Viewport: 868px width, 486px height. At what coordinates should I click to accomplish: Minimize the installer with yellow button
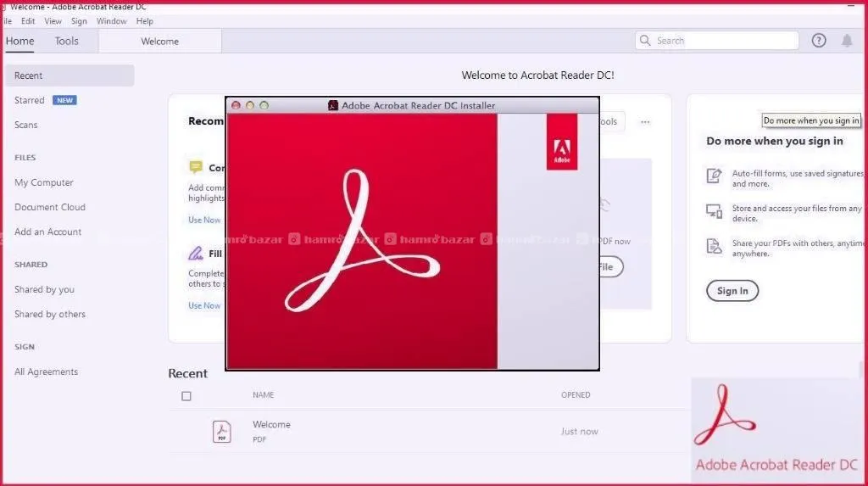pyautogui.click(x=250, y=105)
